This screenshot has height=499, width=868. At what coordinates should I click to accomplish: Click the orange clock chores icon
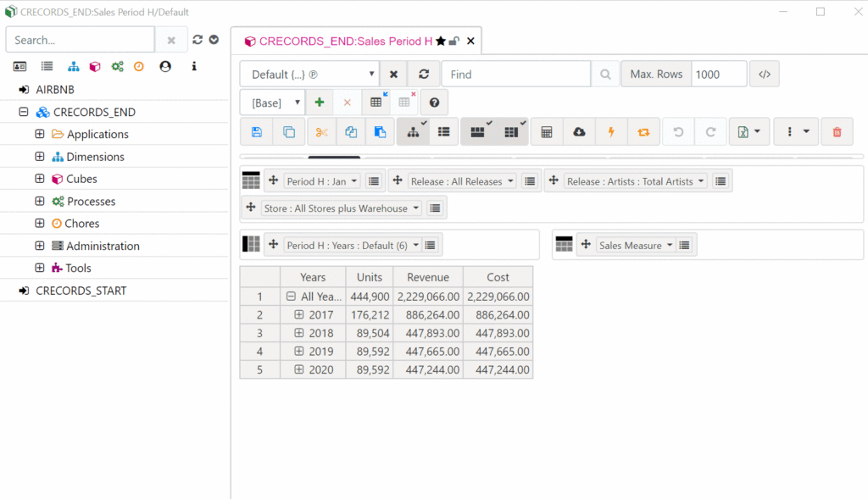pos(139,66)
